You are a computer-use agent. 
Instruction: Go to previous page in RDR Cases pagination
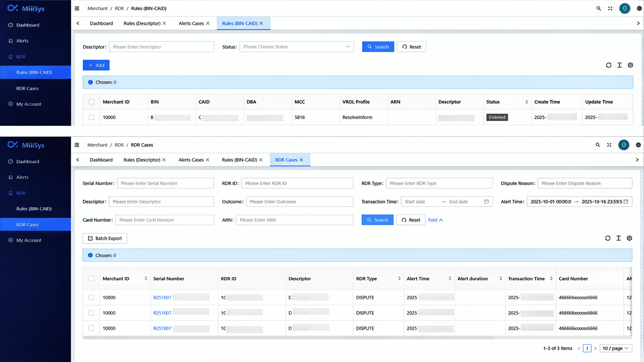click(x=579, y=348)
